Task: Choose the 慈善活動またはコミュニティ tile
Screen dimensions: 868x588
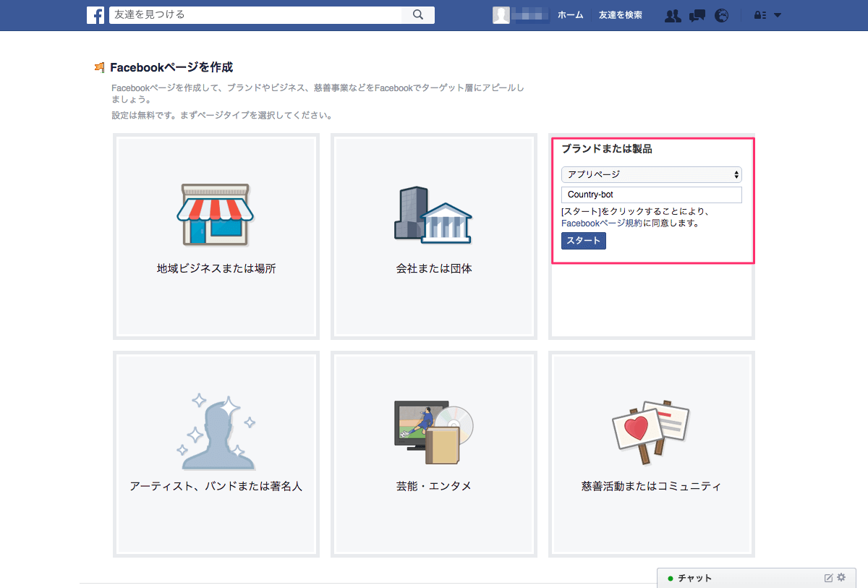Action: pyautogui.click(x=651, y=453)
